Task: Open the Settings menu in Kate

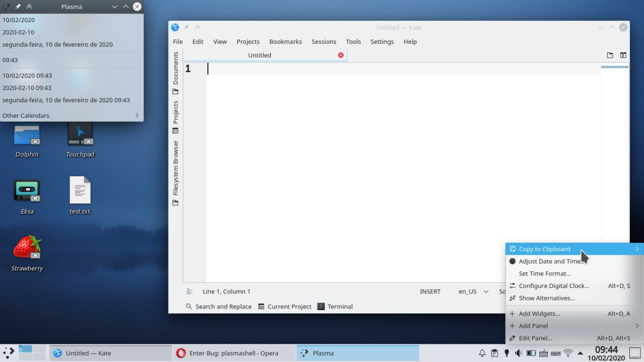Action: pyautogui.click(x=382, y=42)
